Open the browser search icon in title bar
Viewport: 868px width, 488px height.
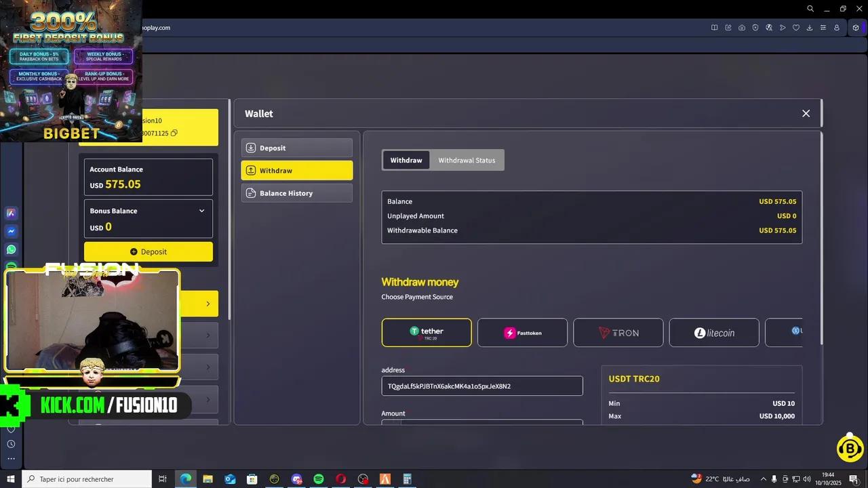click(810, 9)
